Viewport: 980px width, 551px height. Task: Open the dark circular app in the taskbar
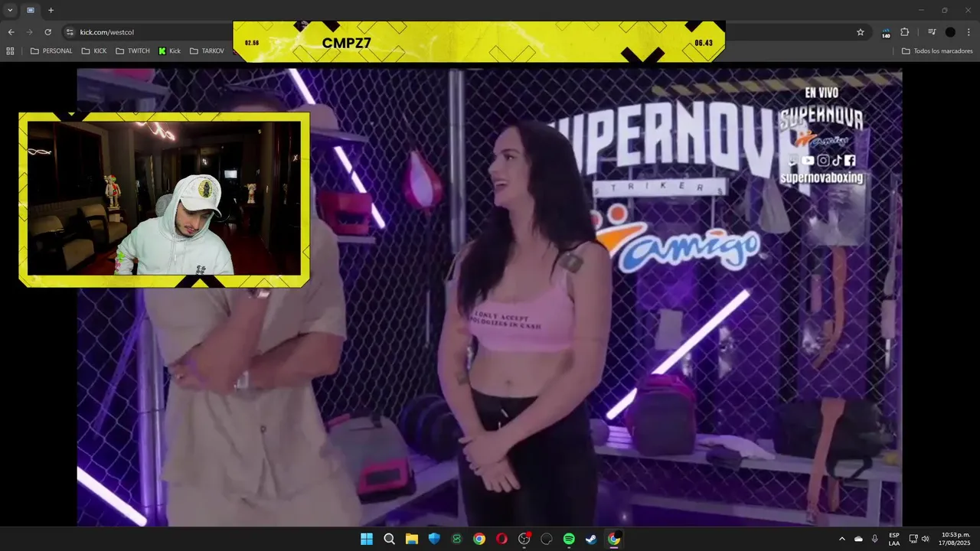click(547, 539)
